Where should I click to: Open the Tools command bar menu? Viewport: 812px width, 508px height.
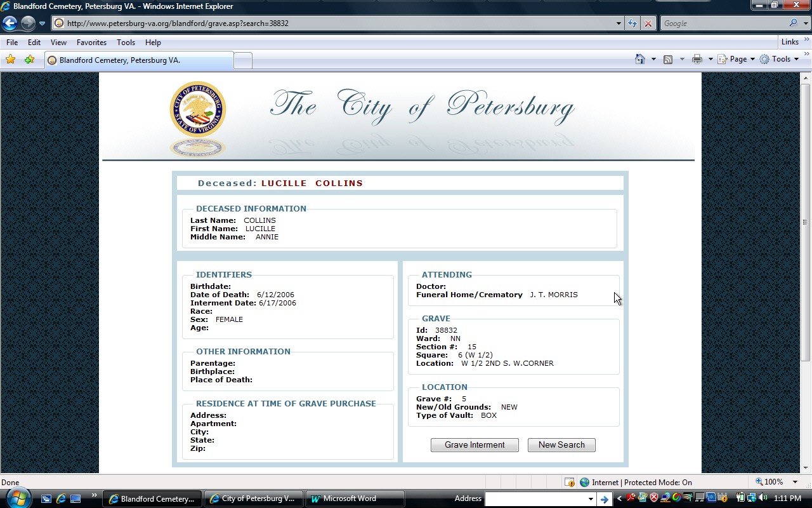point(779,59)
